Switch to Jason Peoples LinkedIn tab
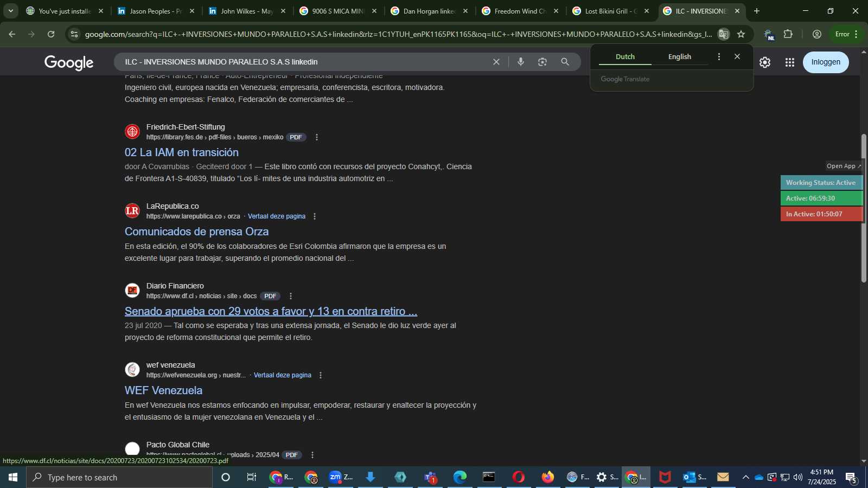Image resolution: width=868 pixels, height=488 pixels. tap(156, 11)
